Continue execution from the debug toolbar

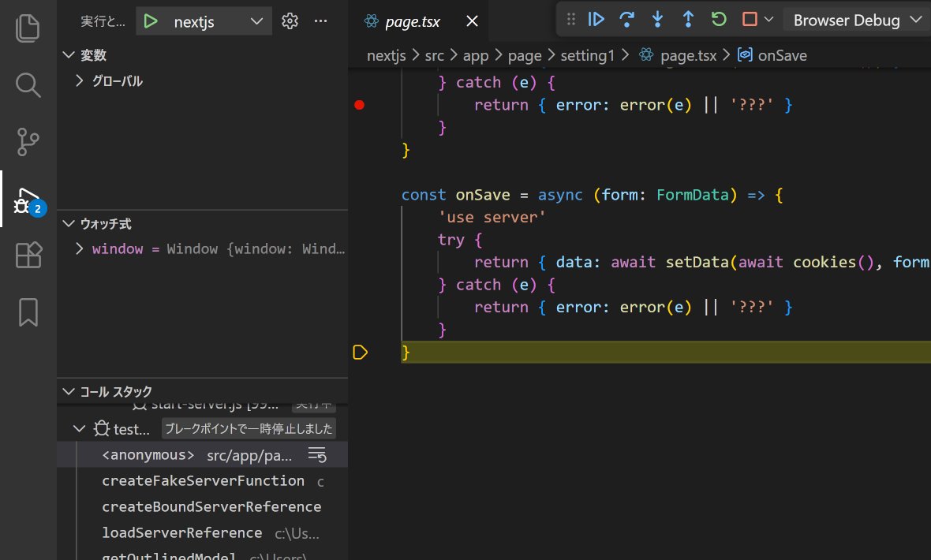(596, 20)
